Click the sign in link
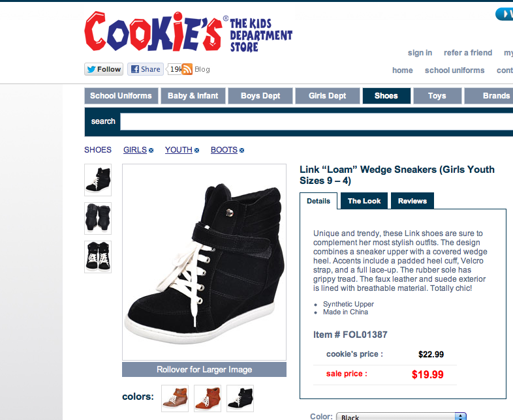The image size is (513, 420). click(420, 53)
